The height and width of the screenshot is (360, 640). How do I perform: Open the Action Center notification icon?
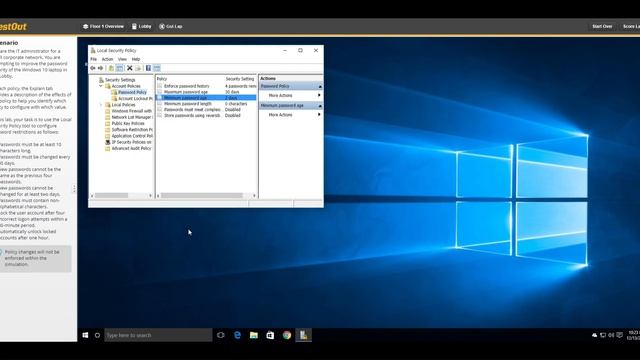tap(620, 335)
